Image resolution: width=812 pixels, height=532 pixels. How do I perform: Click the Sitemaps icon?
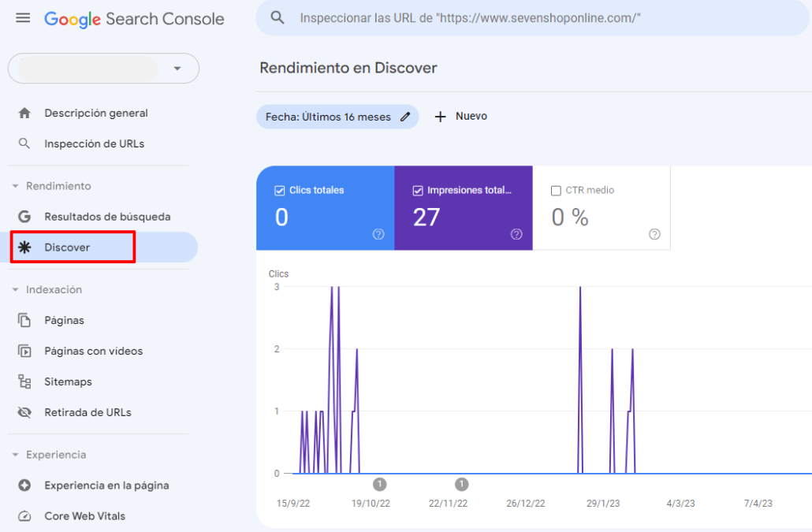[x=24, y=381]
